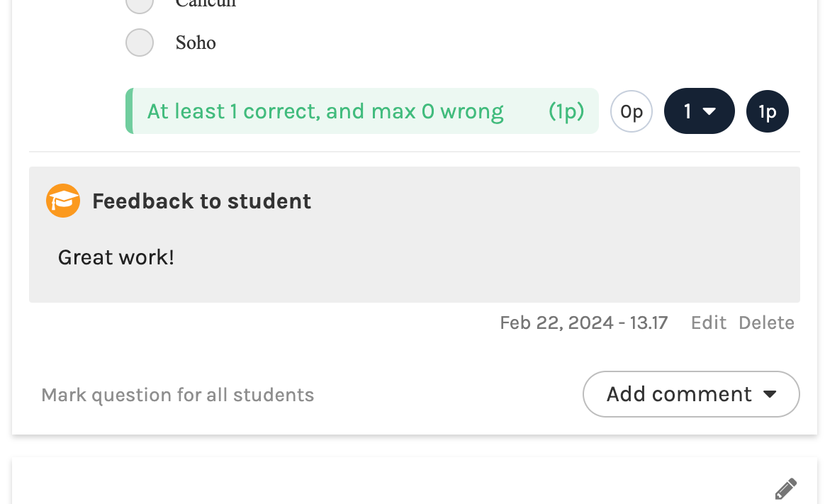Open the points dropdown showing 1
This screenshot has width=825, height=504.
[x=699, y=111]
